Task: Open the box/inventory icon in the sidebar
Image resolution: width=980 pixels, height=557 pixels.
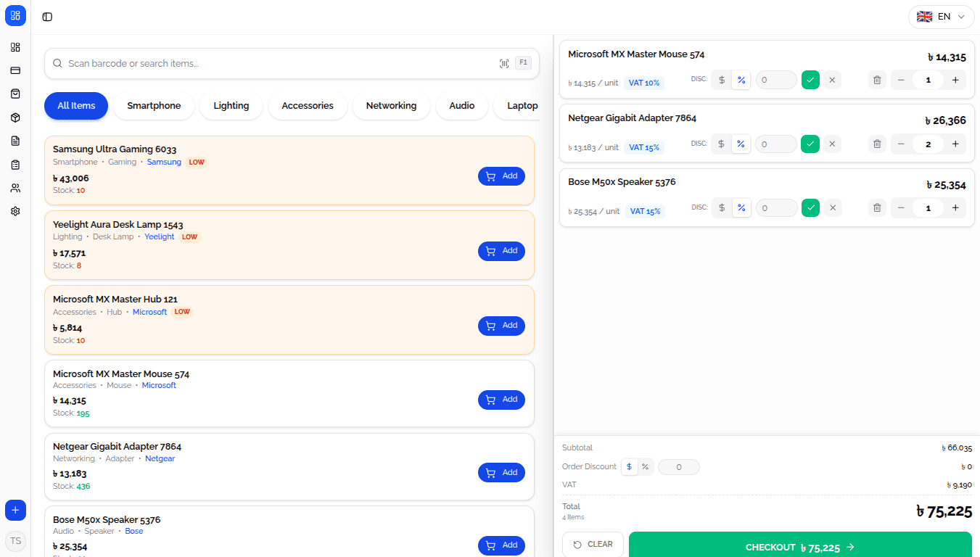Action: (x=15, y=117)
